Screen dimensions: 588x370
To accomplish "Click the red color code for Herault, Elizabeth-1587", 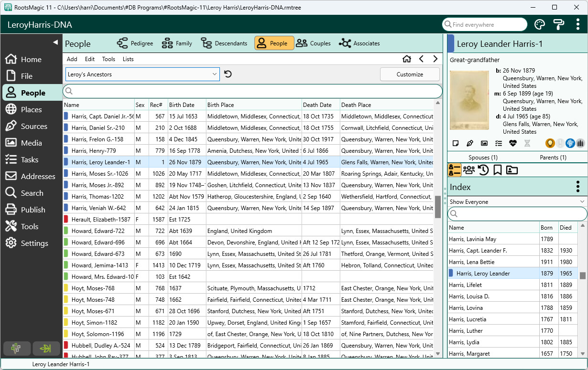I will [66, 220].
